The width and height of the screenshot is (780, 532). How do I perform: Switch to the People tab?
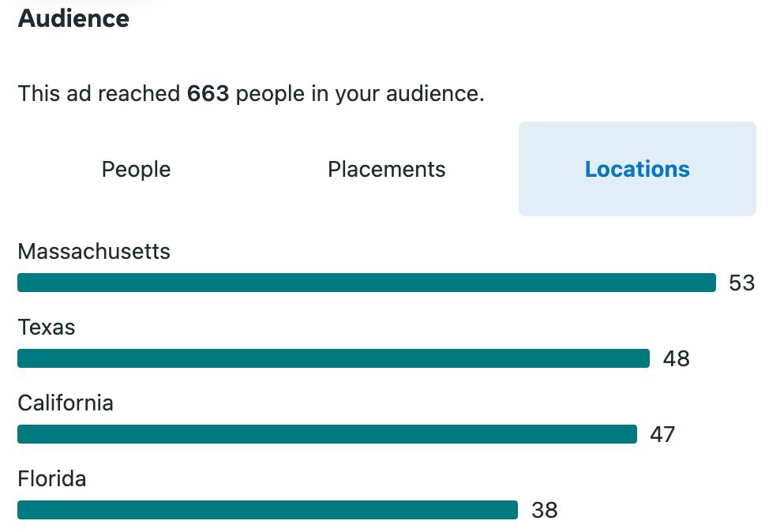(136, 170)
